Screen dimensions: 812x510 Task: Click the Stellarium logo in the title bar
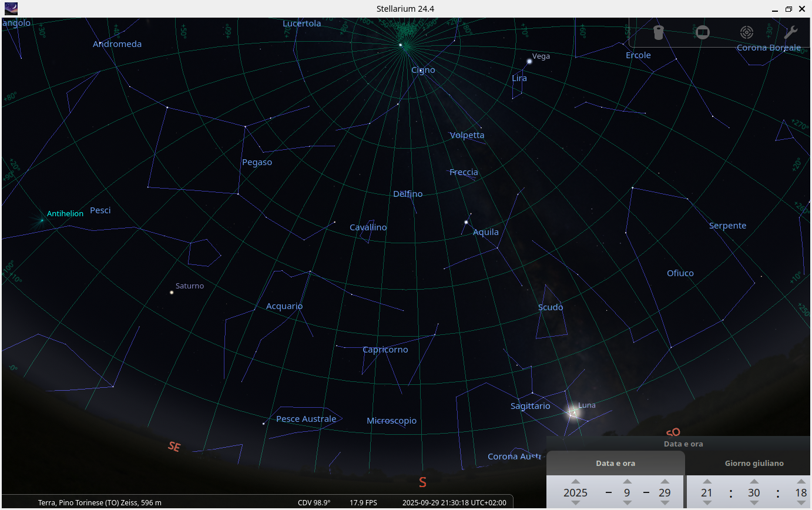tap(11, 9)
